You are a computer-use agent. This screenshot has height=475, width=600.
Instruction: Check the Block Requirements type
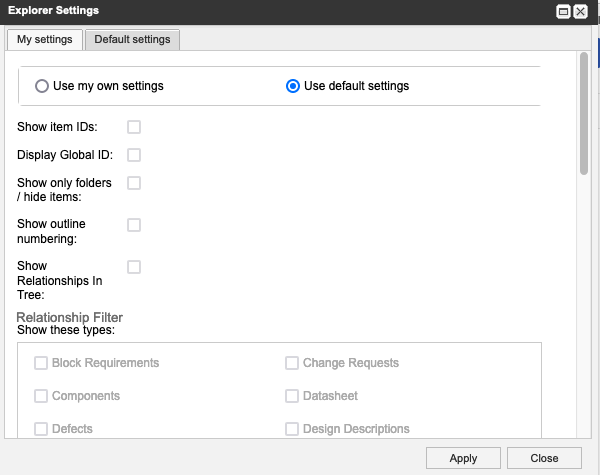(x=42, y=363)
